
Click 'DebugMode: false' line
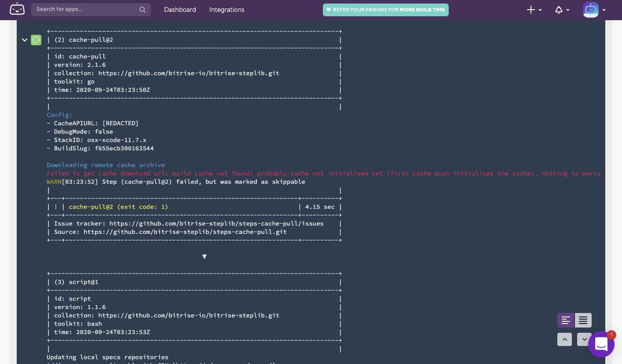pyautogui.click(x=80, y=131)
